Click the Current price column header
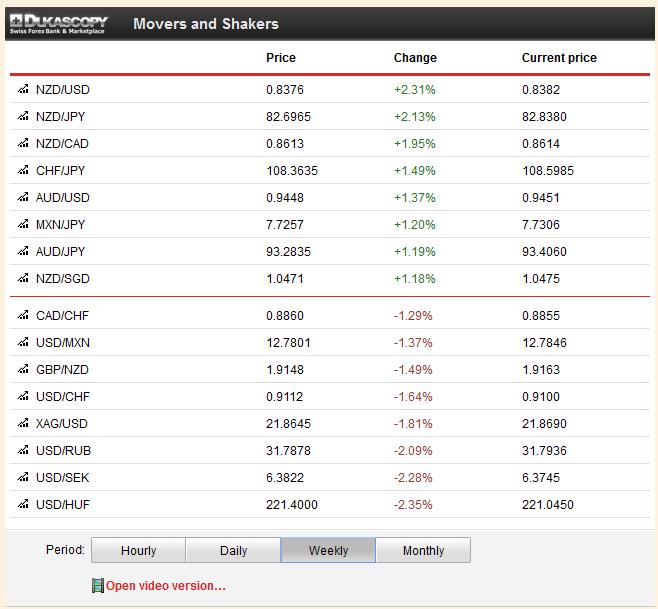This screenshot has width=658, height=609. point(559,58)
